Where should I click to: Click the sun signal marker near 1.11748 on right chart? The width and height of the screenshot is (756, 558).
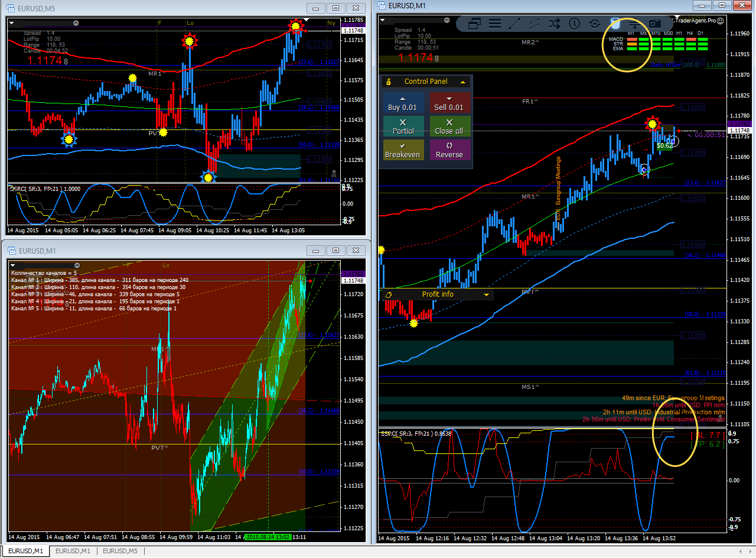coord(652,124)
